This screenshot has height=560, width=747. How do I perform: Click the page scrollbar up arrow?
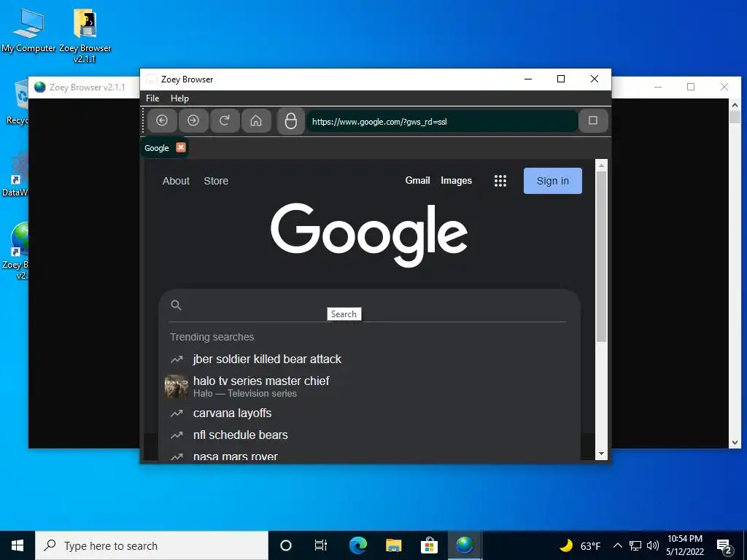click(601, 166)
